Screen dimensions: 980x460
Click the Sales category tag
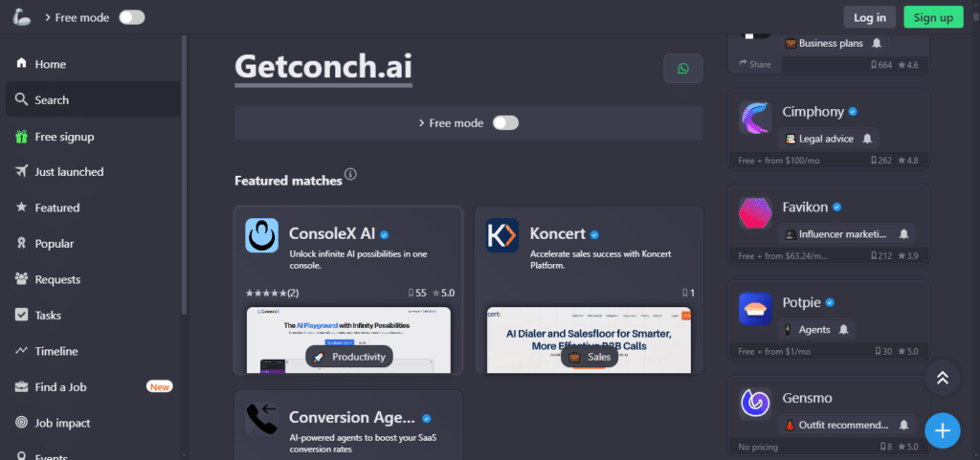coord(590,357)
